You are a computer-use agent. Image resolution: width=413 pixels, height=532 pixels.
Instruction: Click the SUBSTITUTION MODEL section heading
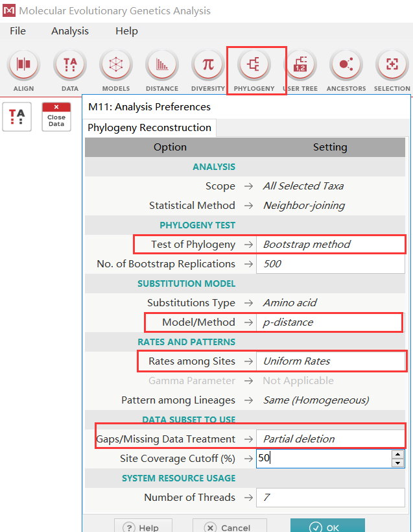tap(187, 284)
